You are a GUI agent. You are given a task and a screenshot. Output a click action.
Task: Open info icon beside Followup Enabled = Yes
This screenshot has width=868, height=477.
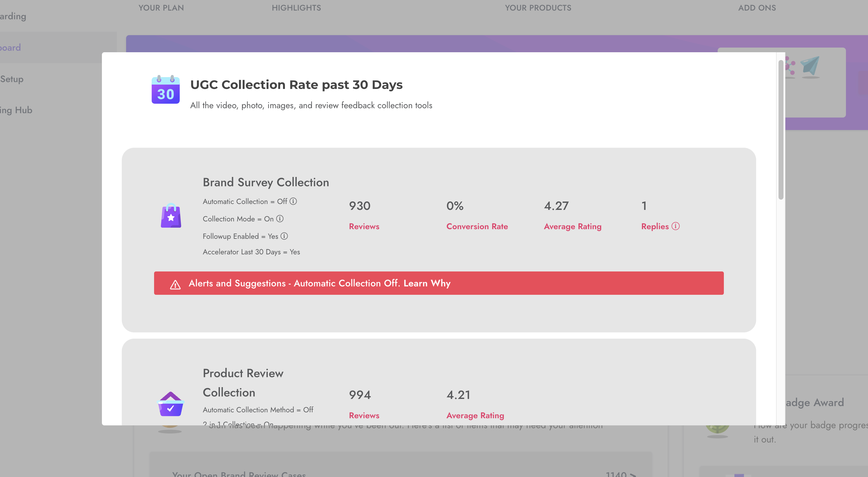click(284, 236)
